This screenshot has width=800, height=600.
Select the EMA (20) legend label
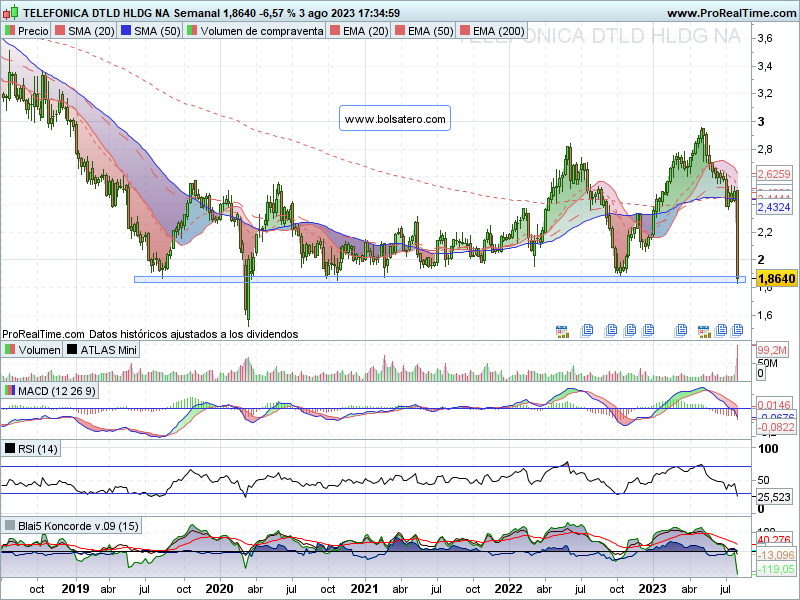(366, 31)
